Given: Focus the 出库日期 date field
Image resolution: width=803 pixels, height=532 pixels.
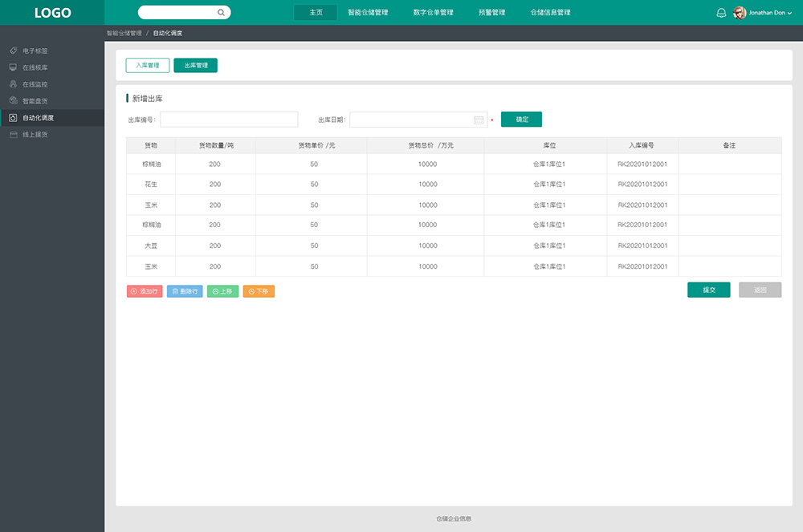Looking at the screenshot, I should (x=418, y=120).
